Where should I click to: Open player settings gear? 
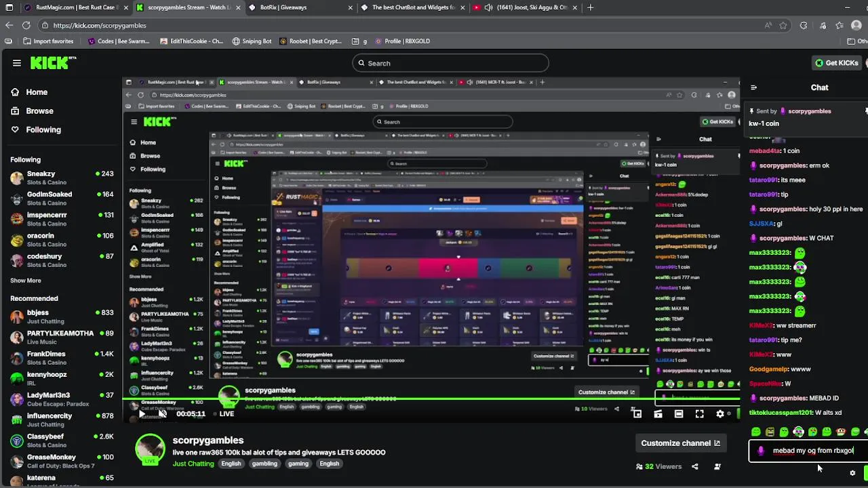[720, 413]
